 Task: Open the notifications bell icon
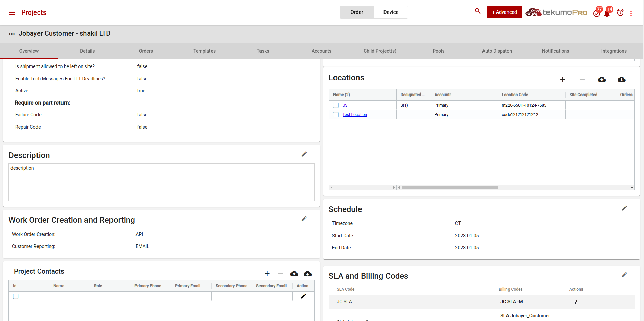coord(607,14)
